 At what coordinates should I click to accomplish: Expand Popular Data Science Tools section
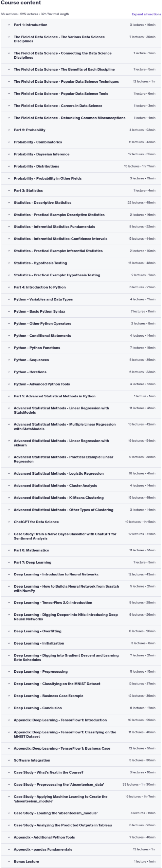pyautogui.click(x=81, y=94)
